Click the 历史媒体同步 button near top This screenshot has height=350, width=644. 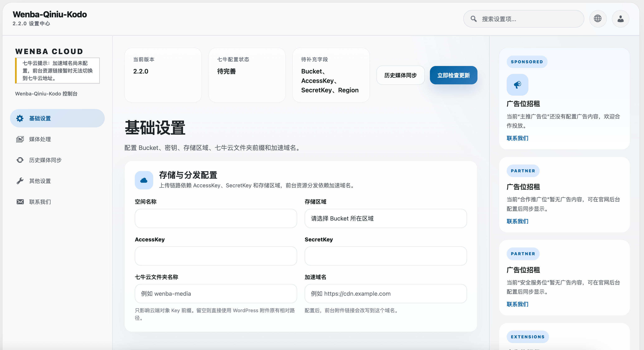pos(400,75)
